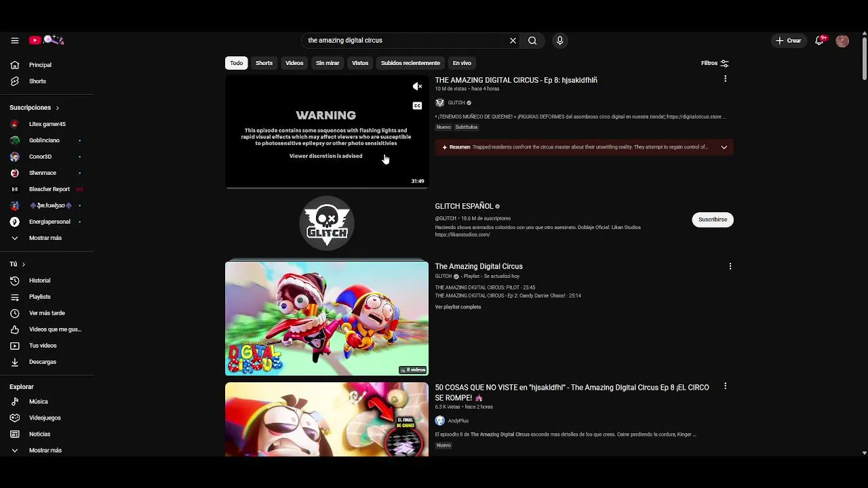Screen dimensions: 868x488
Task: Open The Amazing Digital Circus playlist title
Action: coord(479,266)
